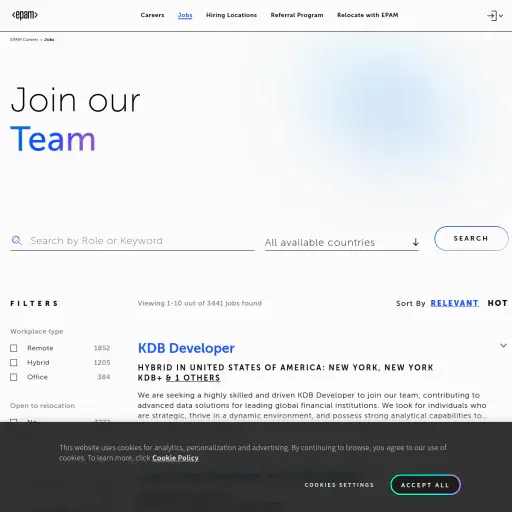Open the Cookie Policy link
Screen dimensions: 512x512
tap(175, 458)
